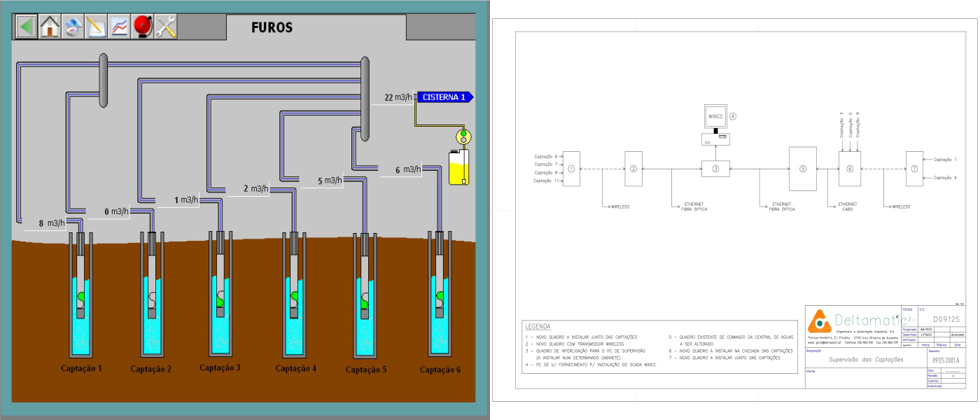Toggle the pump in Captação 1 well
The width and height of the screenshot is (980, 420).
pyautogui.click(x=80, y=298)
